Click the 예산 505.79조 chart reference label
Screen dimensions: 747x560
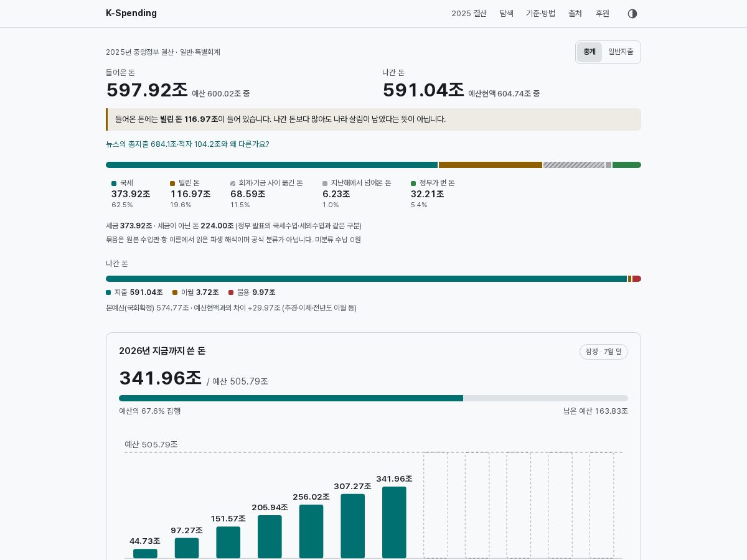click(151, 444)
